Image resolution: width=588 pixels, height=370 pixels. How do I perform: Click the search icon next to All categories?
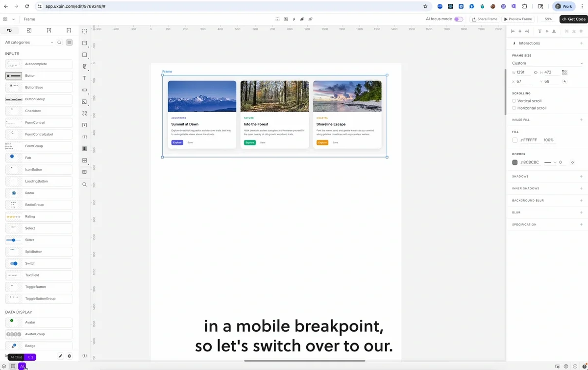point(59,43)
